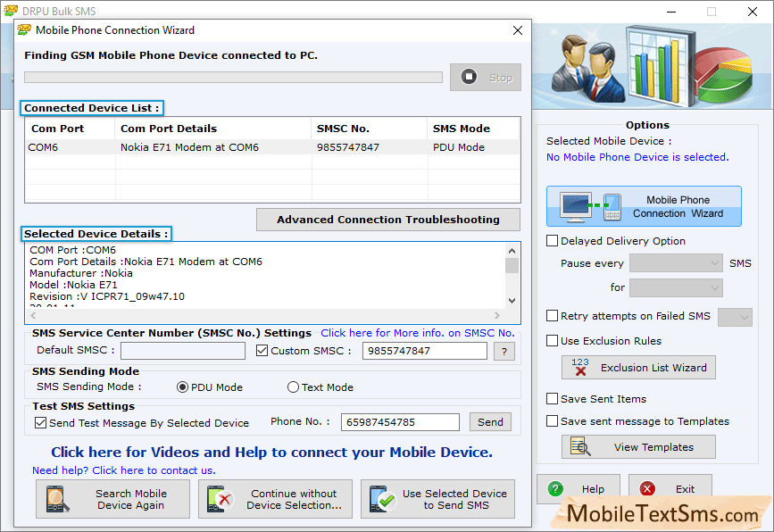Click green question mark Help icon
Viewport: 774px width, 532px height.
(x=555, y=488)
